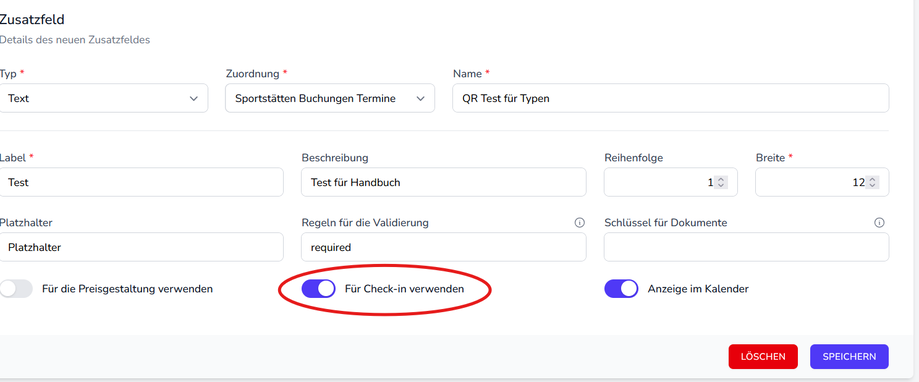Click the Für Check-in verwenden label text
919x382 pixels.
404,289
